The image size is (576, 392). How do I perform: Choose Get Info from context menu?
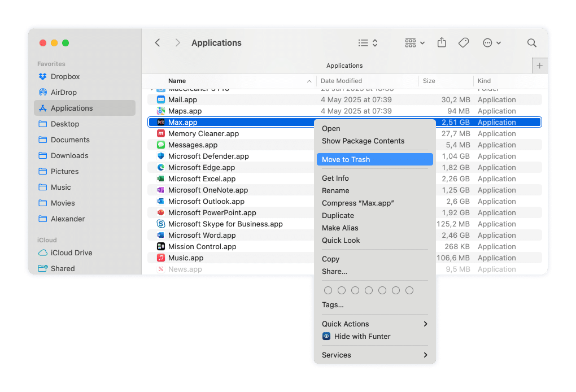pyautogui.click(x=375, y=178)
